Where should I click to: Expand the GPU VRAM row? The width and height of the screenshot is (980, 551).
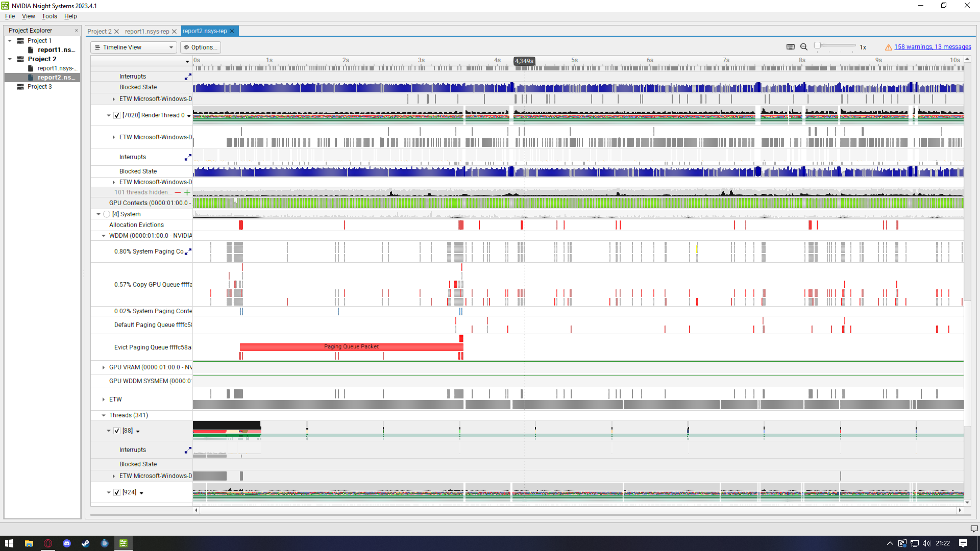tap(104, 367)
